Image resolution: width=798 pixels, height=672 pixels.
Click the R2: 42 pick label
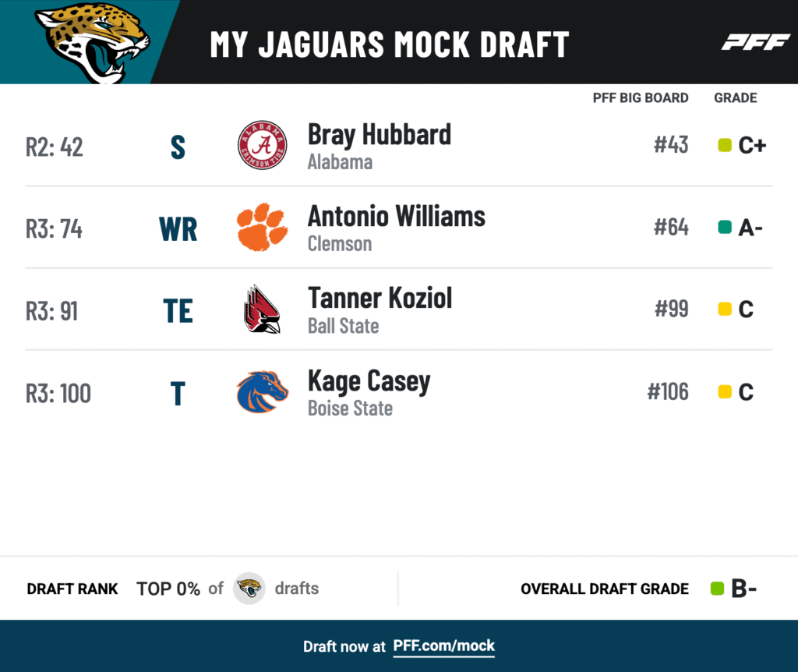55,147
